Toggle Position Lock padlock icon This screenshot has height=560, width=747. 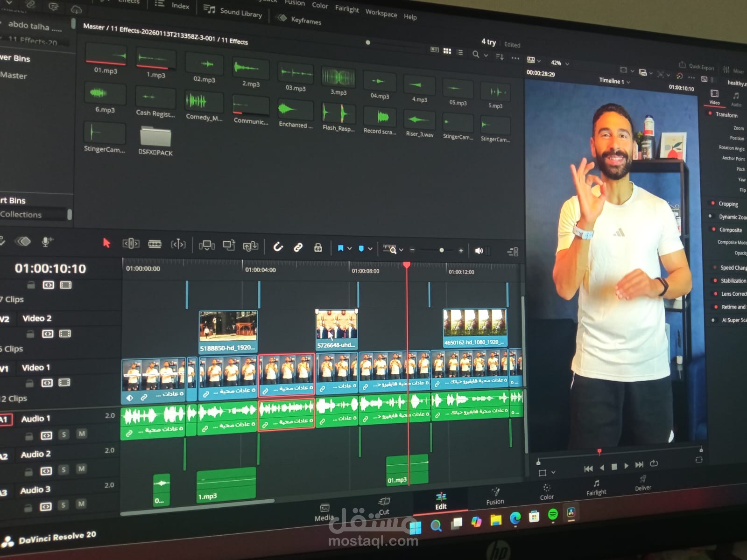click(318, 247)
